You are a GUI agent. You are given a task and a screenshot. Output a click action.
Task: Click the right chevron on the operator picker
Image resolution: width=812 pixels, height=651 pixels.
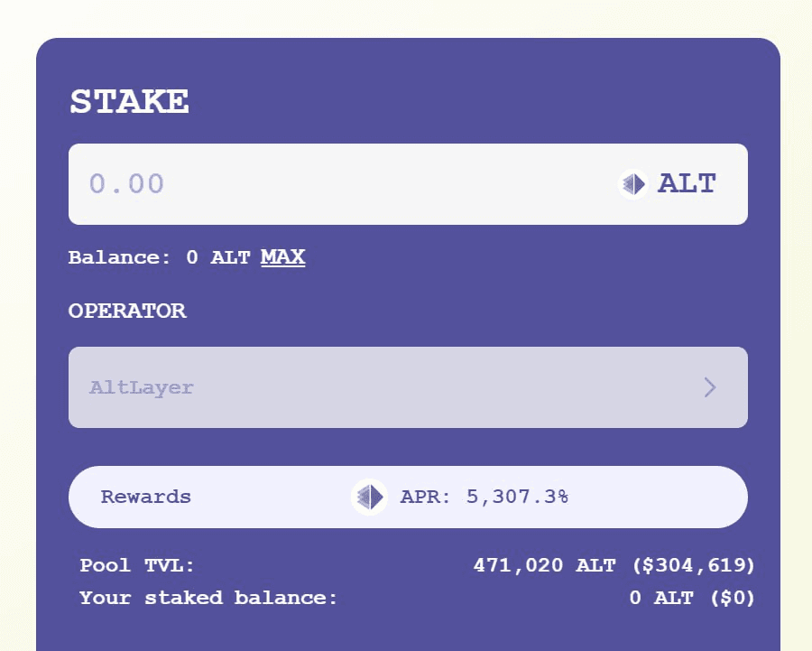(x=711, y=386)
